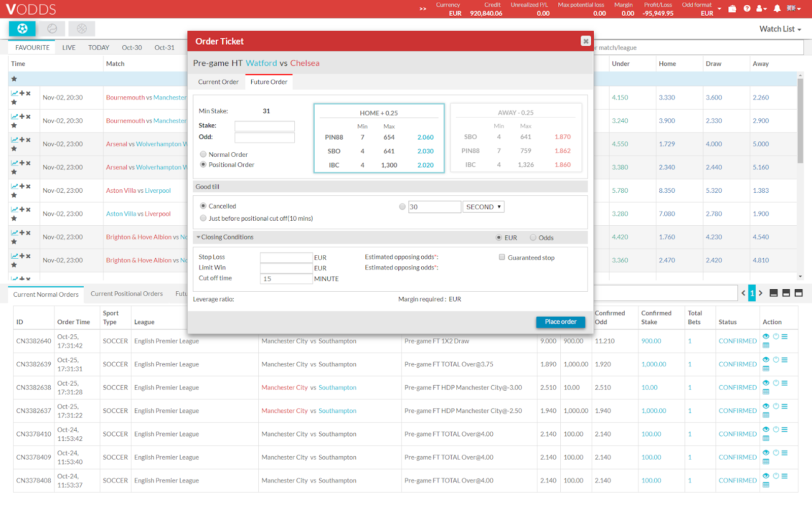Screen dimensions: 812x517
Task: Switch to the Future Order tab
Action: click(269, 82)
